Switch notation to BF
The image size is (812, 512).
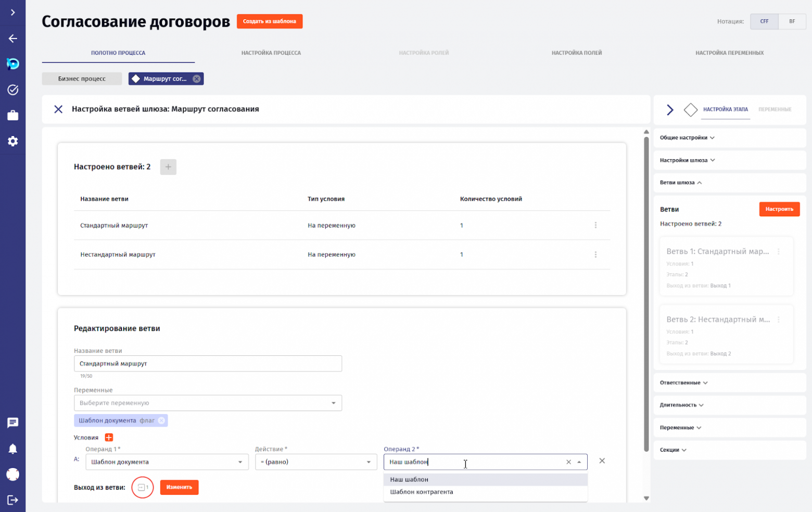point(792,21)
